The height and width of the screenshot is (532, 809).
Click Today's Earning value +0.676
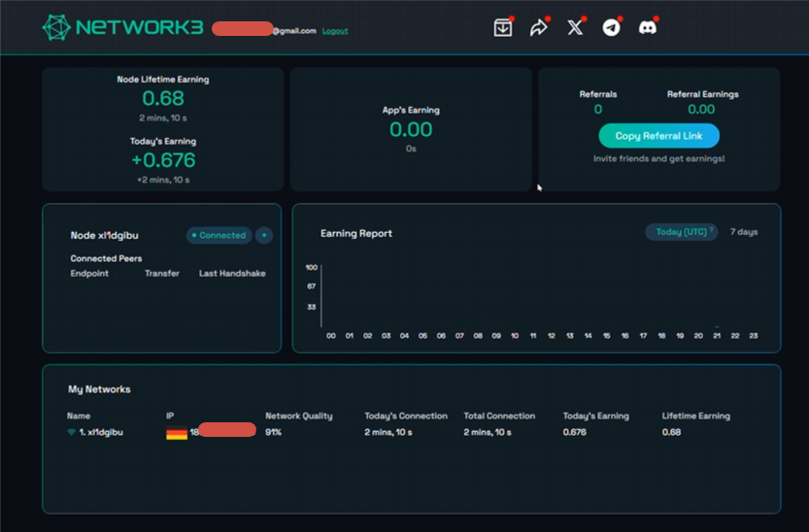tap(163, 160)
